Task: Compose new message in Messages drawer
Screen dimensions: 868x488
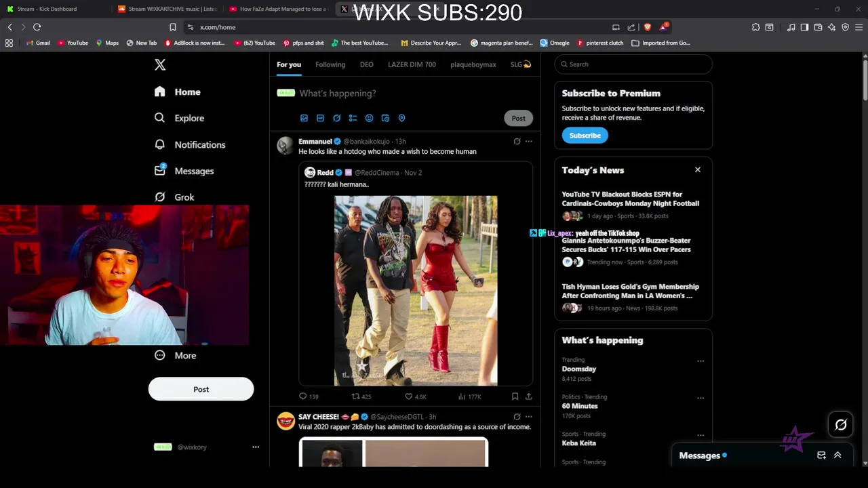Action: [x=821, y=455]
